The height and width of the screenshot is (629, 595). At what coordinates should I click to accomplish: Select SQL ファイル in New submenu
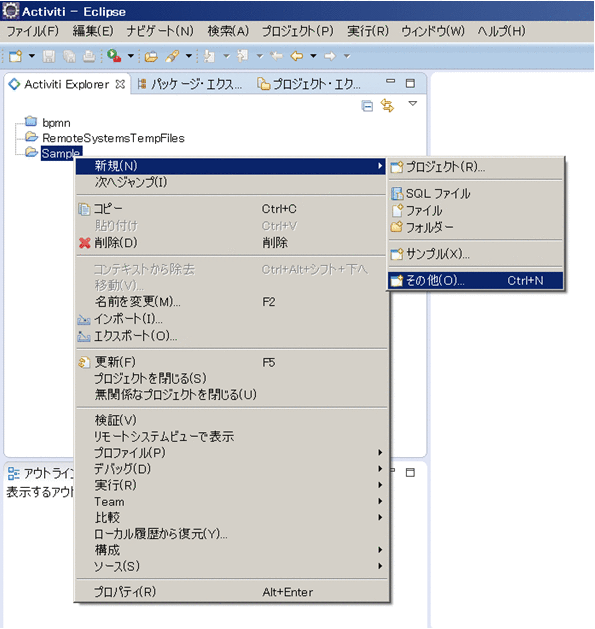[x=475, y=194]
